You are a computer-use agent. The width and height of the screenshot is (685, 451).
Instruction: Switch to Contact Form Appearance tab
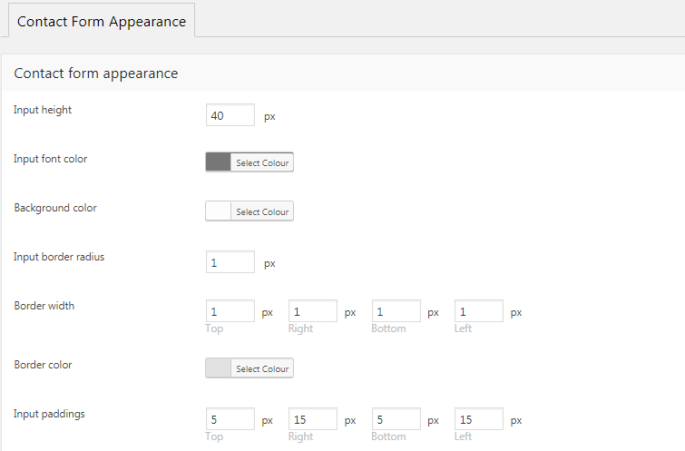coord(101,21)
